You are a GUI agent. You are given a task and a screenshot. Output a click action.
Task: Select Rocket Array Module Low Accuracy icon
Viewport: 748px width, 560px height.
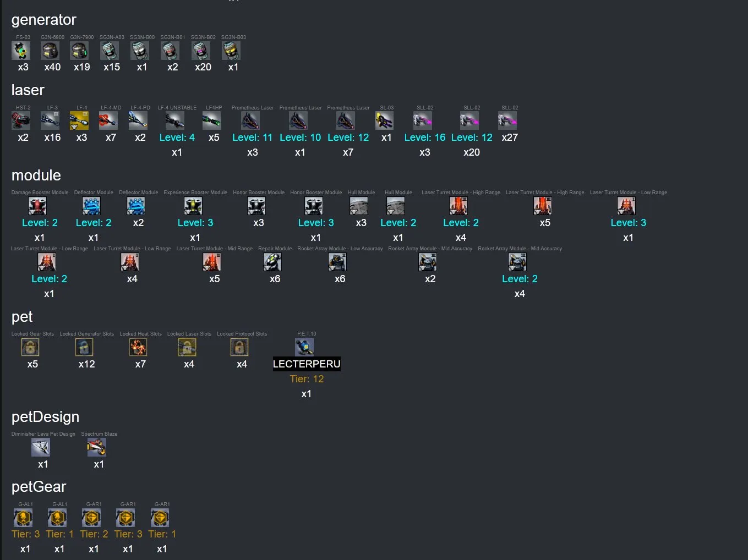[338, 262]
